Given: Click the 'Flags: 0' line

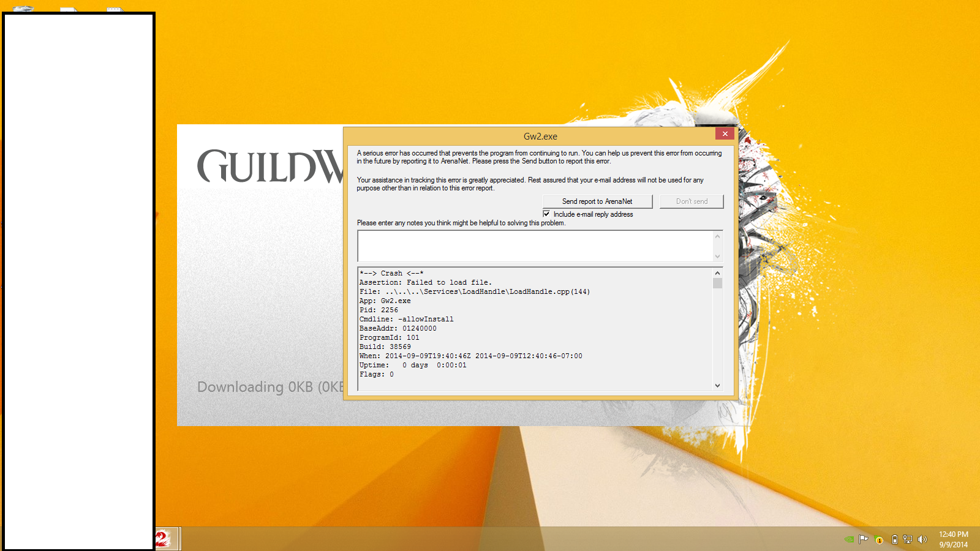Looking at the screenshot, I should pyautogui.click(x=377, y=374).
